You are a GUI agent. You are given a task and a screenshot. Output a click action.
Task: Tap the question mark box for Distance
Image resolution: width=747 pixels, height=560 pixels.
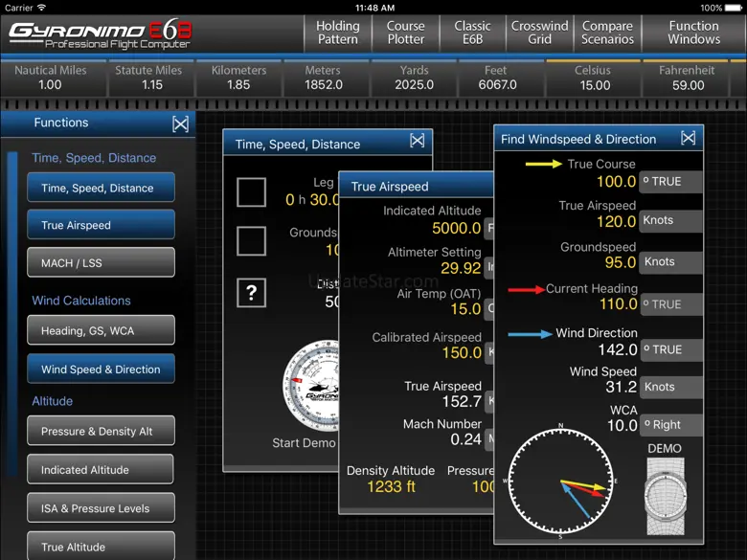point(252,292)
